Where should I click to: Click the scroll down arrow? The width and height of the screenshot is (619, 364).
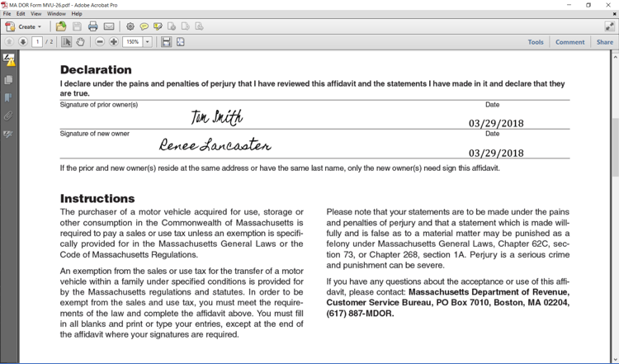pos(615,359)
